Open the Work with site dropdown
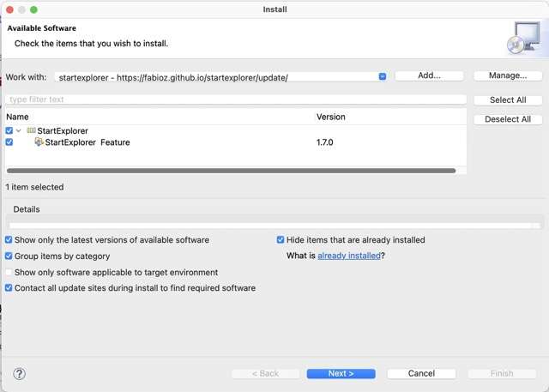 click(383, 76)
